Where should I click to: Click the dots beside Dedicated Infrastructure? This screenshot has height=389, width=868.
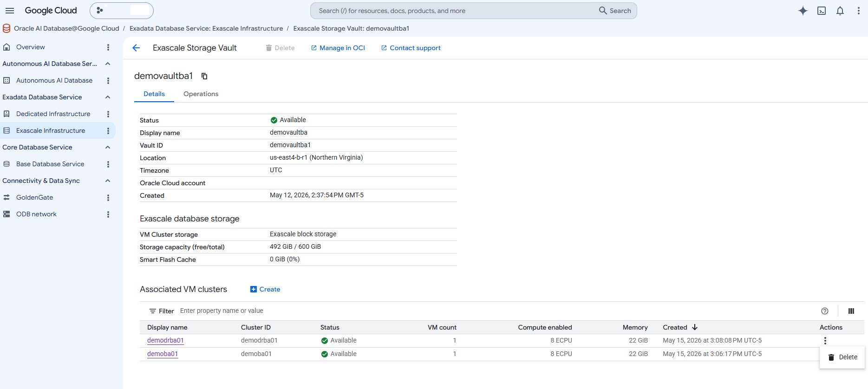(x=108, y=114)
